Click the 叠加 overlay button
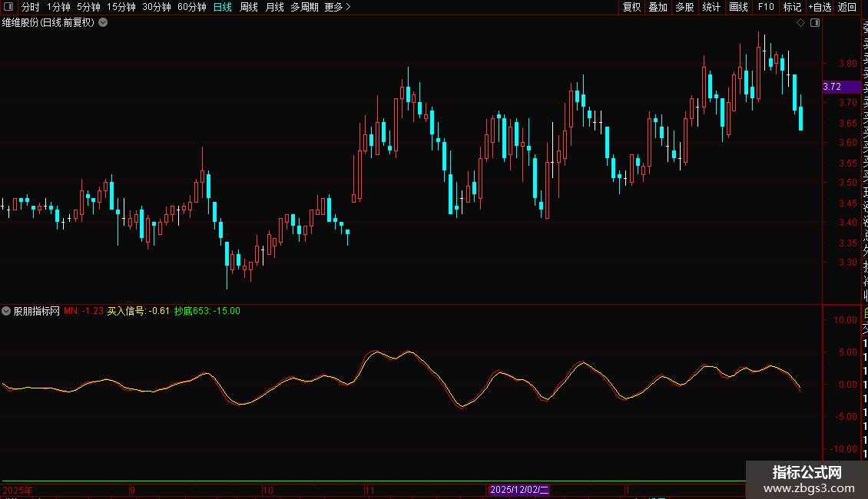The height and width of the screenshot is (499, 868). (x=658, y=7)
